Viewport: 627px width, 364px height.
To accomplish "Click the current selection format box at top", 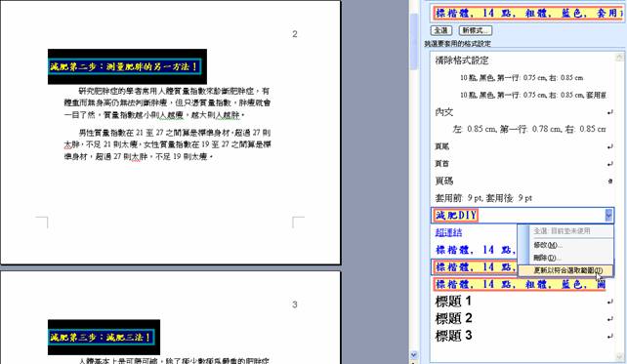I will [527, 14].
